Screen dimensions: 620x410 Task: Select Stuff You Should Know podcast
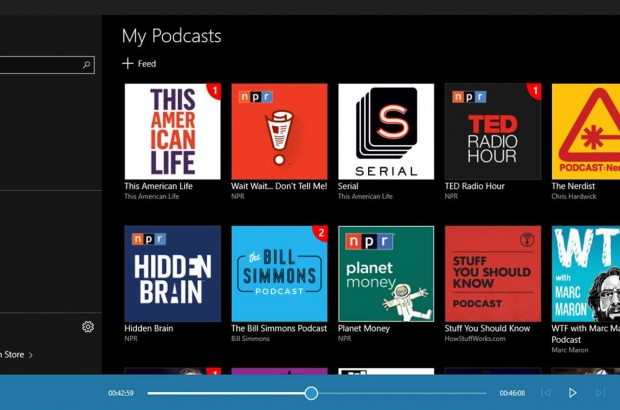point(493,273)
